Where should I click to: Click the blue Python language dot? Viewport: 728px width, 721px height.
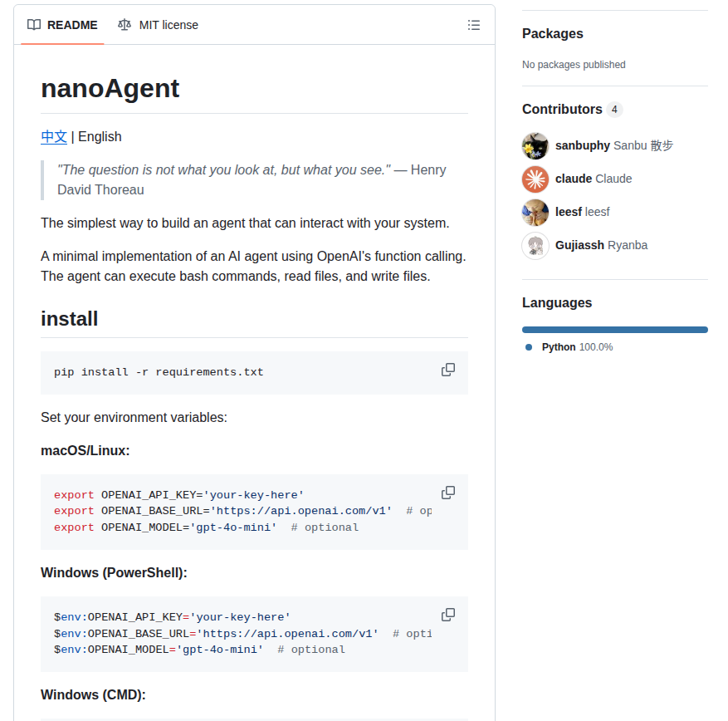point(529,347)
